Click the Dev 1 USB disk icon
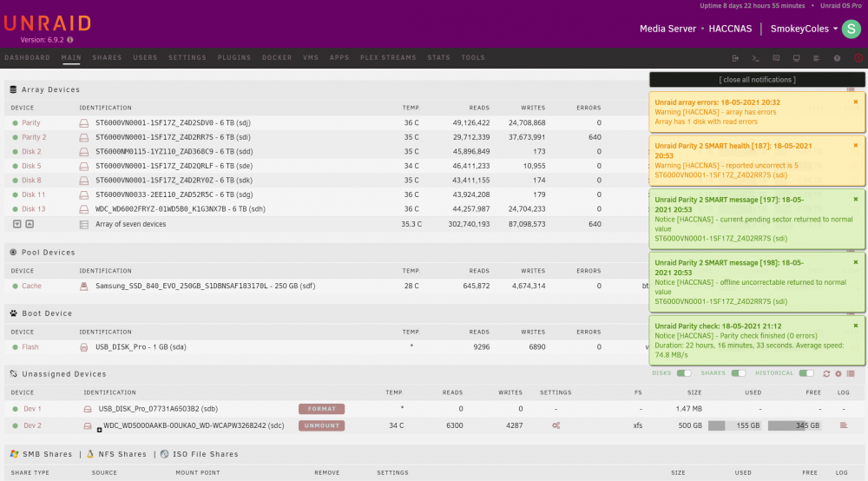This screenshot has height=481, width=868. (x=88, y=409)
